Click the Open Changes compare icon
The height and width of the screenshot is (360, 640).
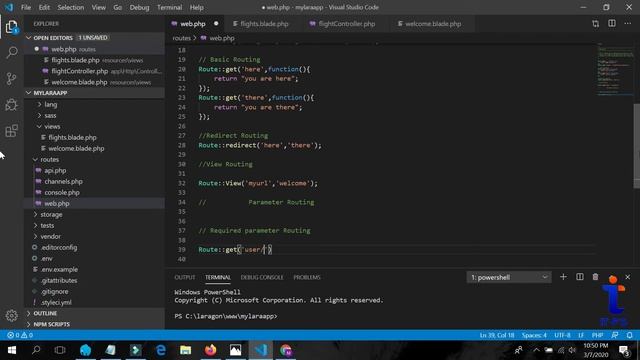coord(596,24)
